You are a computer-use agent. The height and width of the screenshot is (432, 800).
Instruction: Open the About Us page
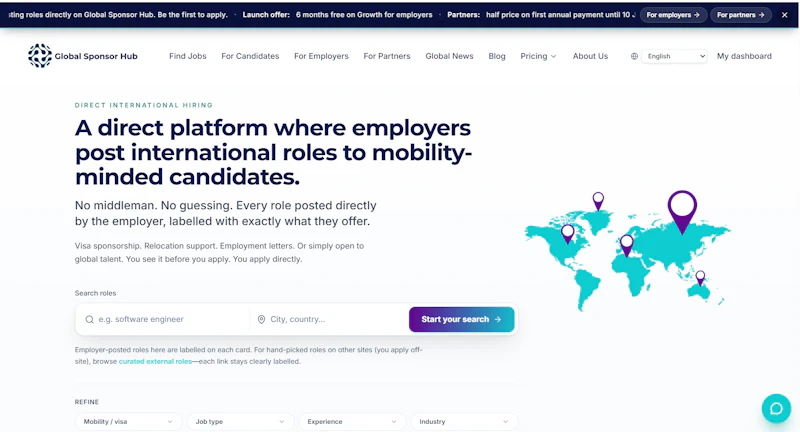coord(590,56)
